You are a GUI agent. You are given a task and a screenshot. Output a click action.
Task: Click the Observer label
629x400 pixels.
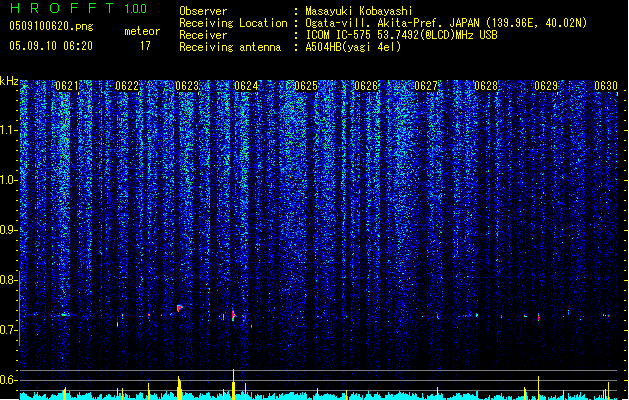(x=203, y=11)
